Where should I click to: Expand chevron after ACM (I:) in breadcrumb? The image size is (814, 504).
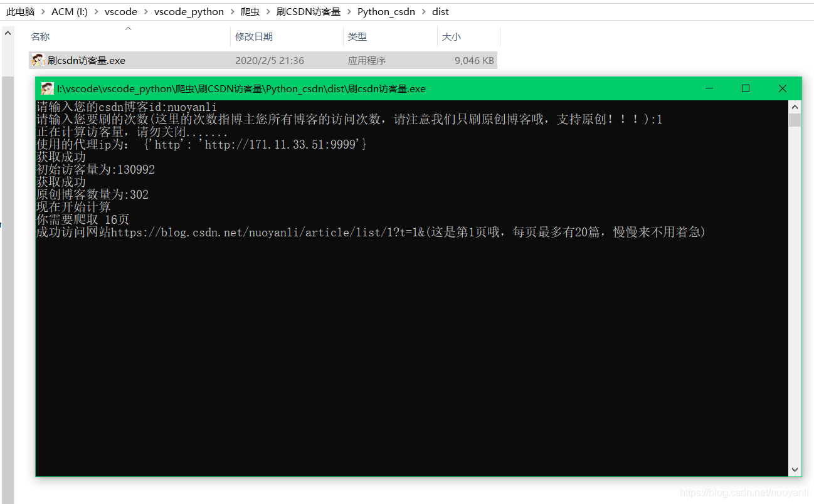(95, 12)
